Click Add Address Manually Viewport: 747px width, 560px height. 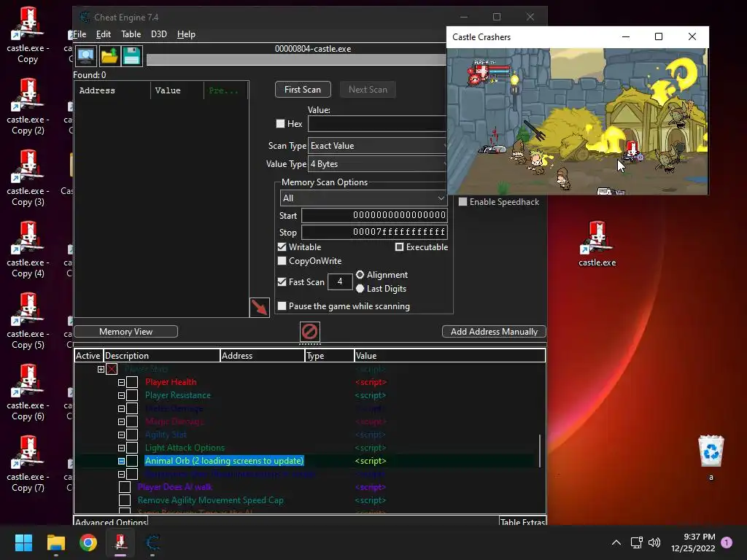click(494, 332)
